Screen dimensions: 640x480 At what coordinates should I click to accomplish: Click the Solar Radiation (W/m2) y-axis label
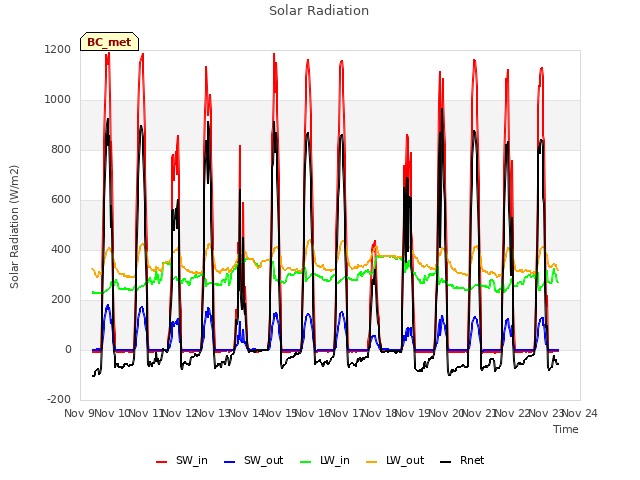click(x=14, y=227)
